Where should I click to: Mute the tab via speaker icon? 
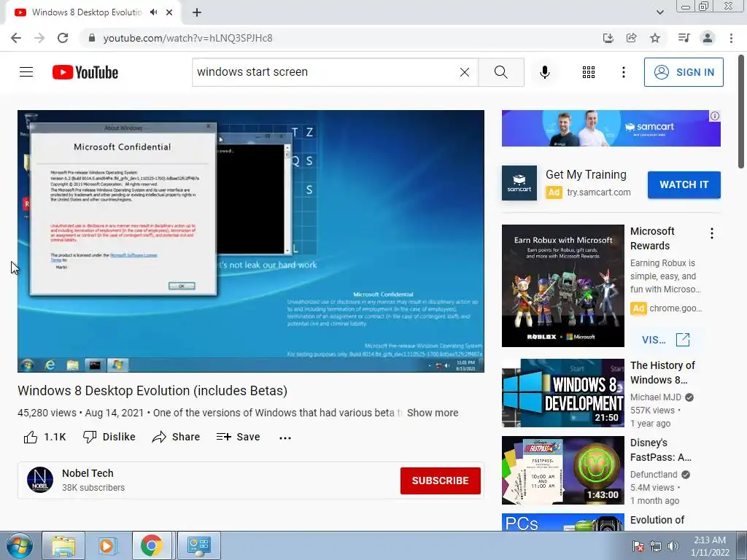(x=153, y=12)
